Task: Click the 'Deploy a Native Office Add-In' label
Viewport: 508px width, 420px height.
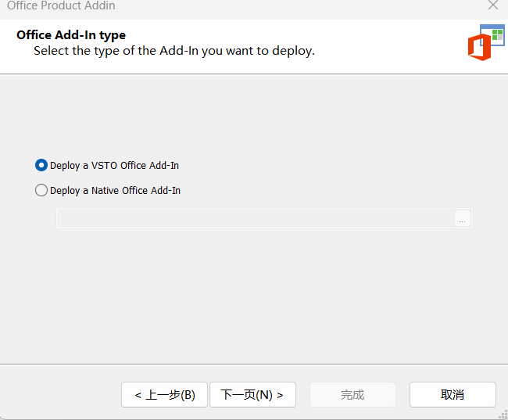Action: pyautogui.click(x=115, y=191)
